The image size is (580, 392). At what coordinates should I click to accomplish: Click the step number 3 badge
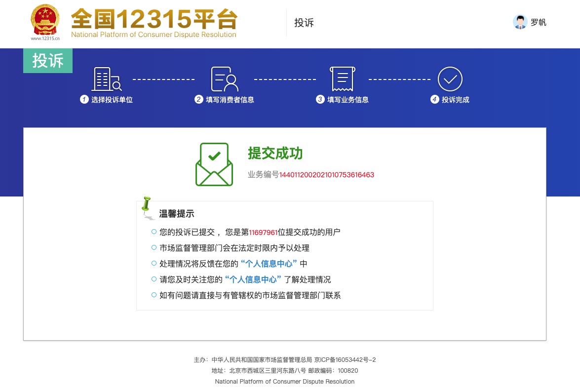[x=320, y=99]
